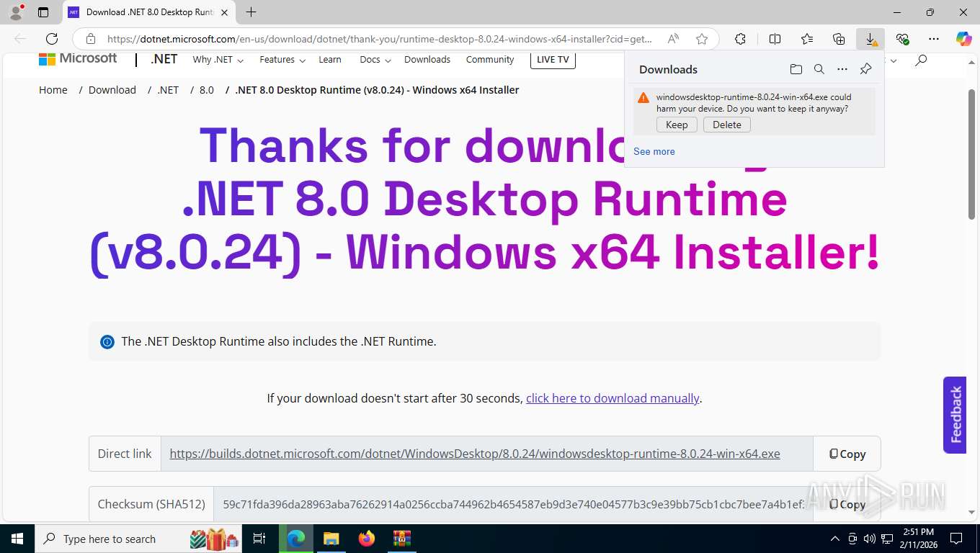
Task: Open the Downloads nav item
Action: 427,60
